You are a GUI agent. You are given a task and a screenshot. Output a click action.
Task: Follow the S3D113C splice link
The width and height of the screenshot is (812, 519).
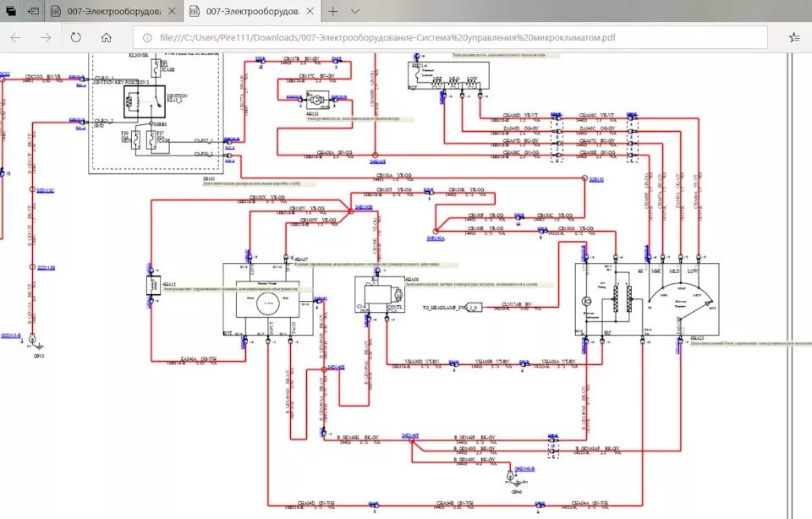[x=46, y=190]
